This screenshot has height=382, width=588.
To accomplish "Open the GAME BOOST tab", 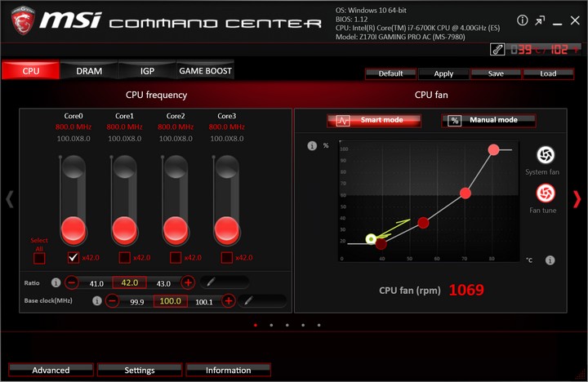I will pyautogui.click(x=205, y=70).
